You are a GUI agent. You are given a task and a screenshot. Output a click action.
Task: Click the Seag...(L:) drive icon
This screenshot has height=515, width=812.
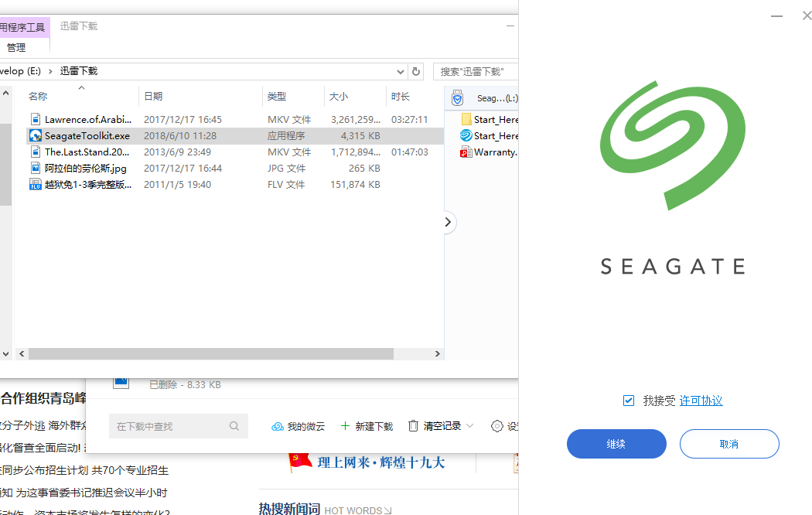(x=457, y=98)
